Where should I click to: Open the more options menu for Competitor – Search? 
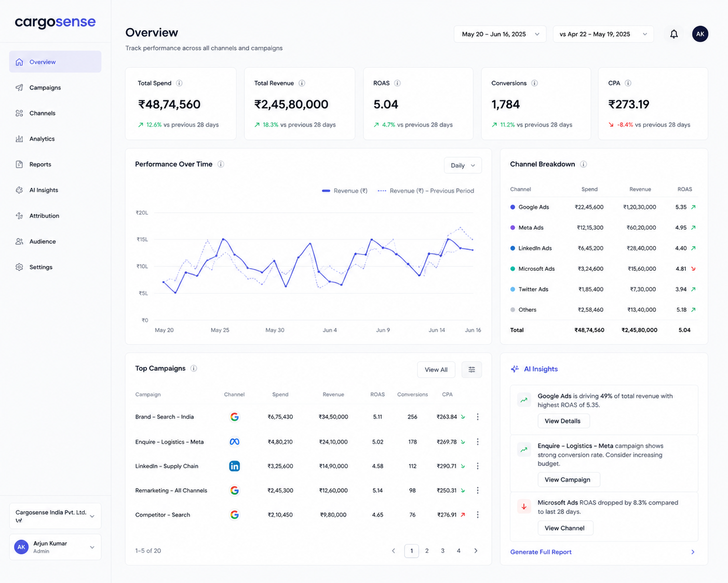[x=478, y=515]
